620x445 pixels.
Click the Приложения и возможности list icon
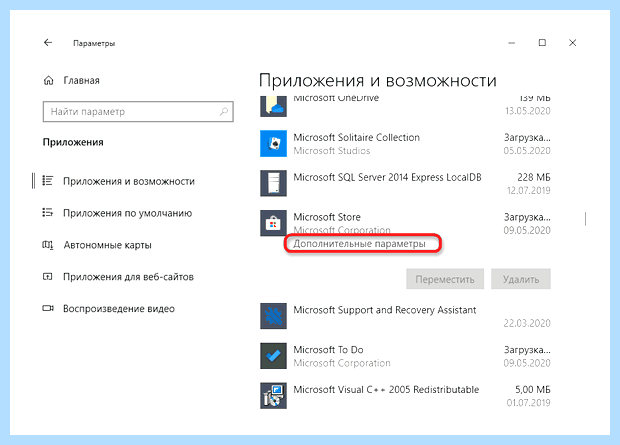tap(47, 181)
